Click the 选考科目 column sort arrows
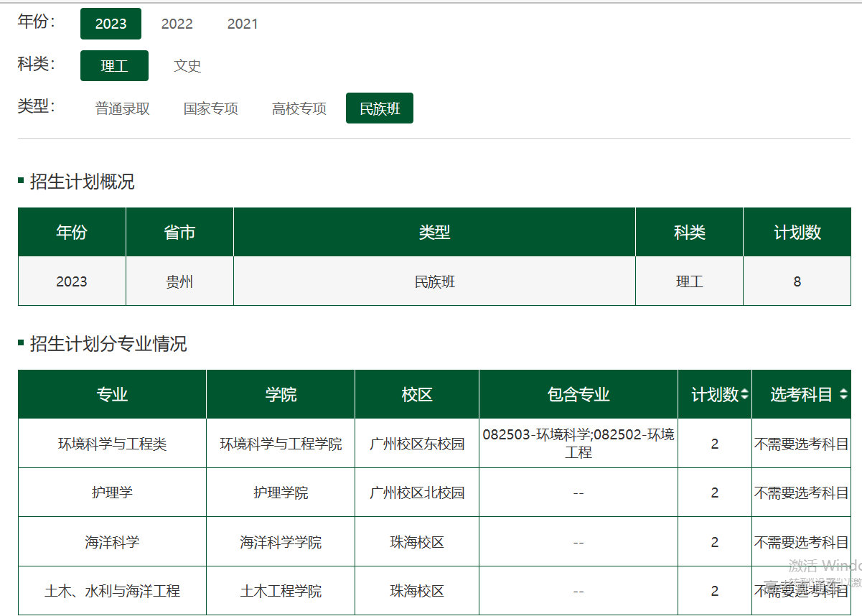The width and height of the screenshot is (862, 616). pyautogui.click(x=843, y=395)
